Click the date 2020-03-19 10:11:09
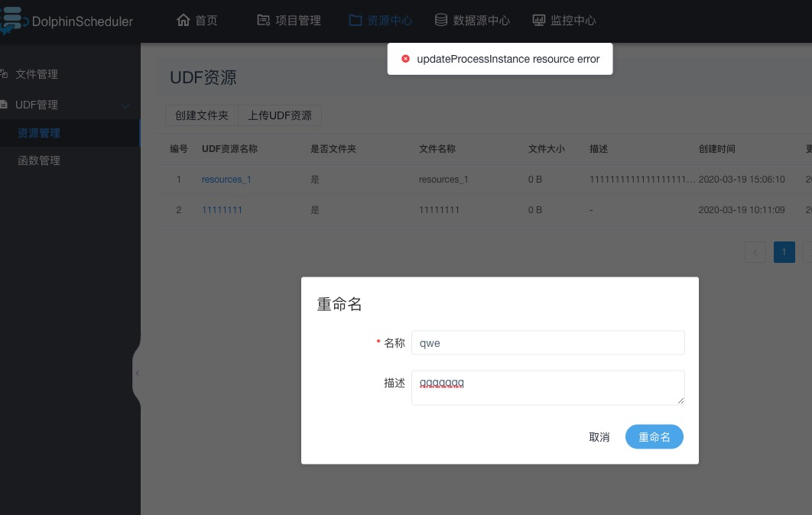Image resolution: width=812 pixels, height=515 pixels. point(742,209)
